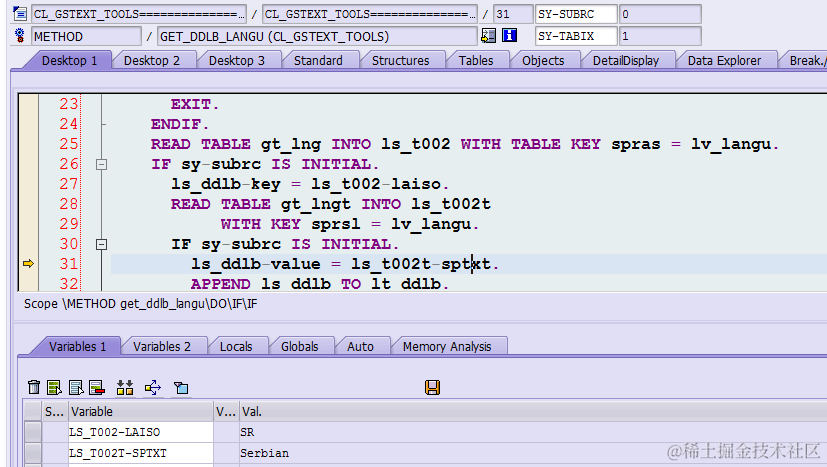Screen dimensions: 827x467
Task: Click 'gt_lngt' on code line 28
Action: click(x=315, y=204)
